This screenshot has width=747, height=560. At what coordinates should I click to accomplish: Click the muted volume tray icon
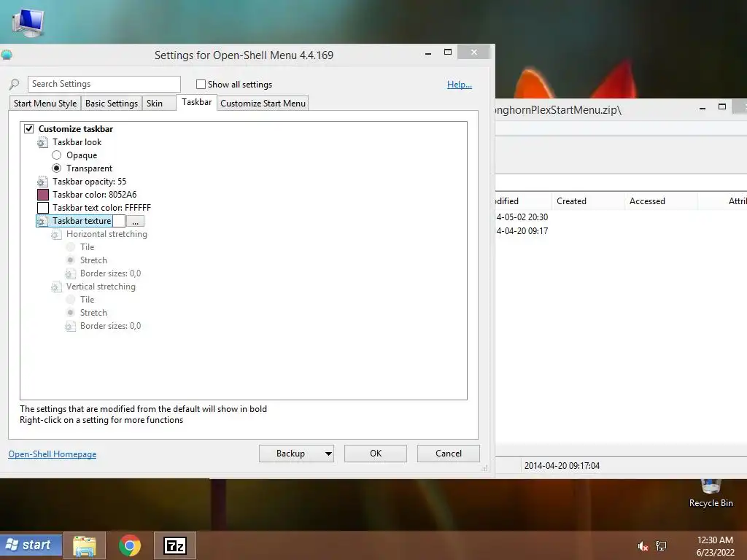(x=643, y=546)
